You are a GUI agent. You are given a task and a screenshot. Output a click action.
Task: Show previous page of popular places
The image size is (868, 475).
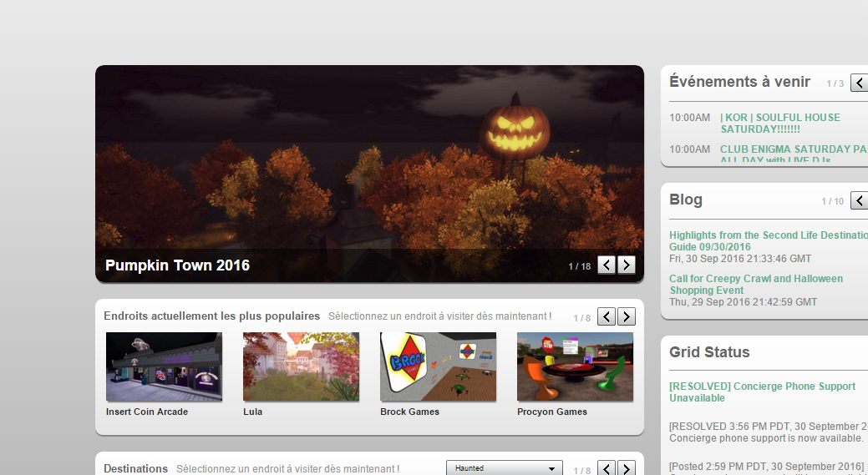coord(607,316)
